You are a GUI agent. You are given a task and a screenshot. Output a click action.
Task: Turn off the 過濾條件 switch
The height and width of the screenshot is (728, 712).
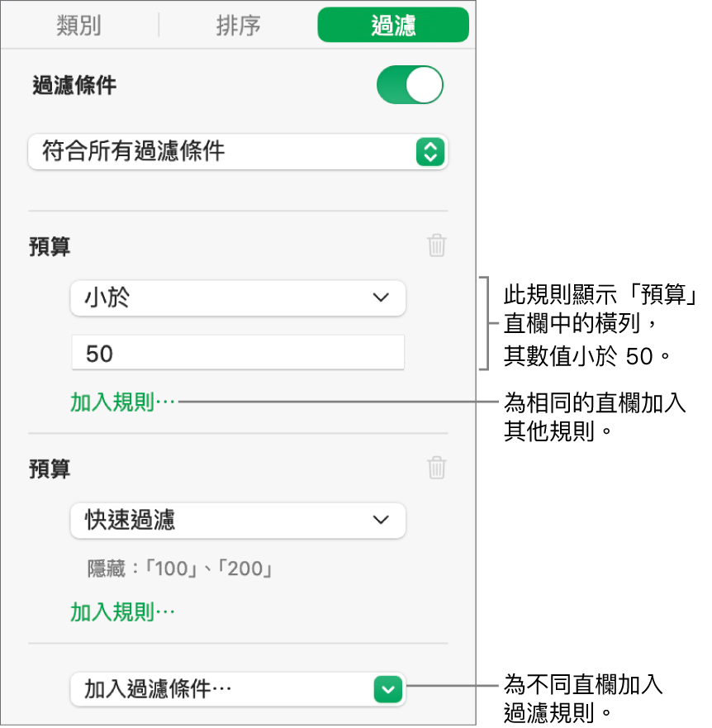click(410, 86)
